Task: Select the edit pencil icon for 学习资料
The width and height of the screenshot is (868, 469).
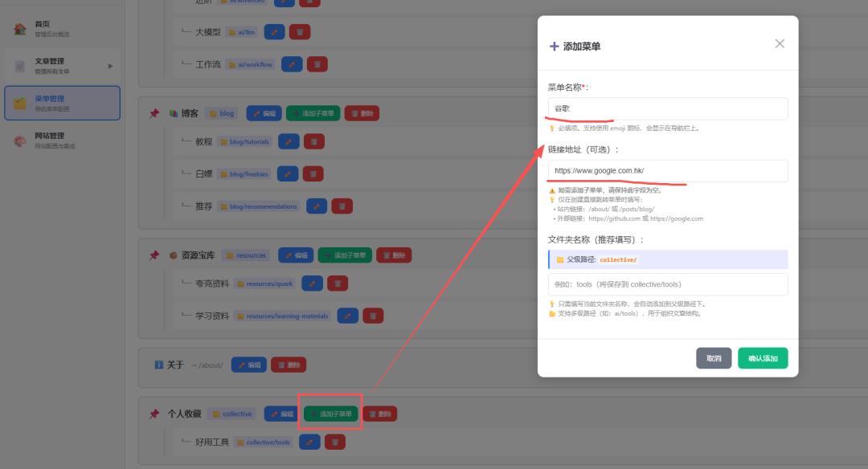Action: tap(347, 315)
